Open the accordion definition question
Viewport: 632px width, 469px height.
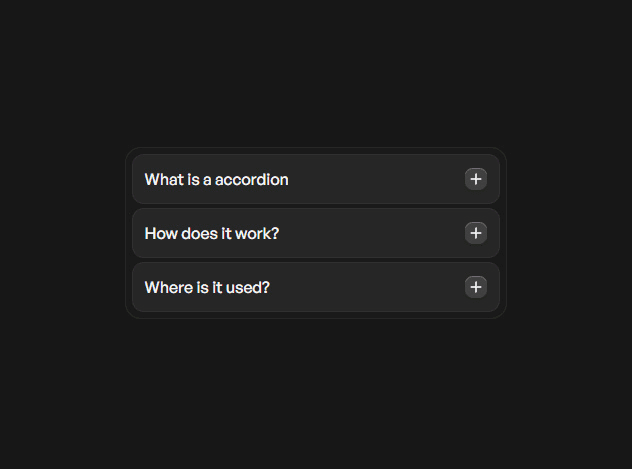coord(315,179)
